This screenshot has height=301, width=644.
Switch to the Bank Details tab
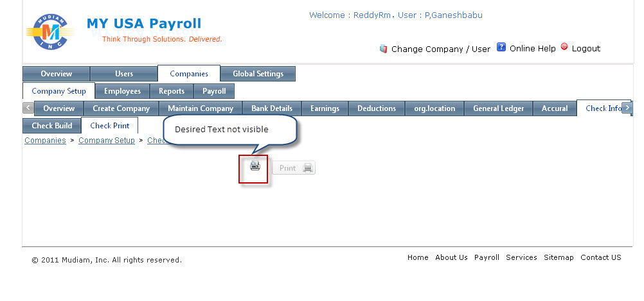pos(272,108)
